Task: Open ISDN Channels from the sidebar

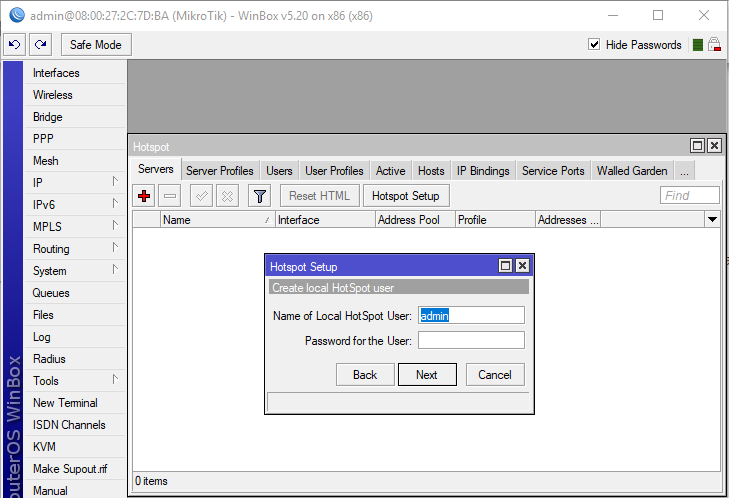Action: point(74,425)
